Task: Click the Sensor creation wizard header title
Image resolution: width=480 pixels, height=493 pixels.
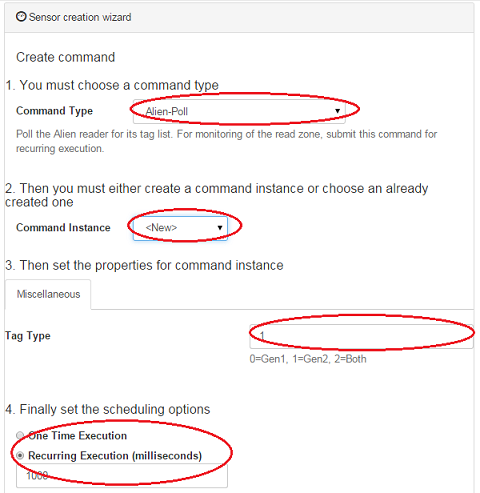Action: click(80, 17)
